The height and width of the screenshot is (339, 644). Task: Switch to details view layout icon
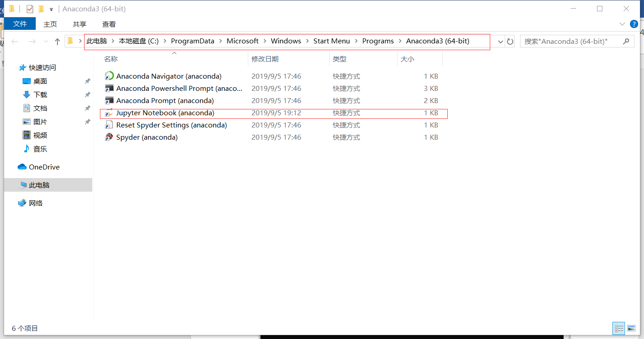619,329
